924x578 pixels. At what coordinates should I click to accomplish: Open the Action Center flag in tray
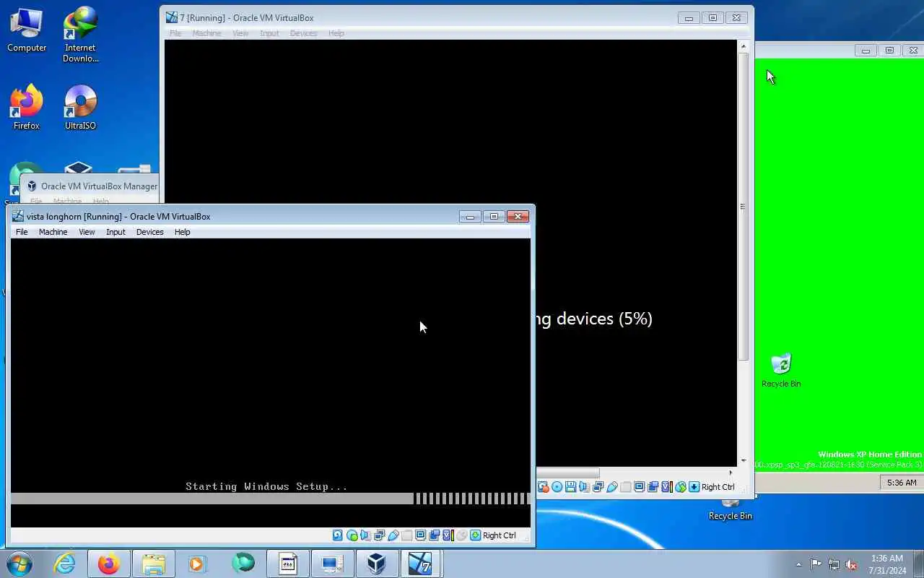[816, 564]
